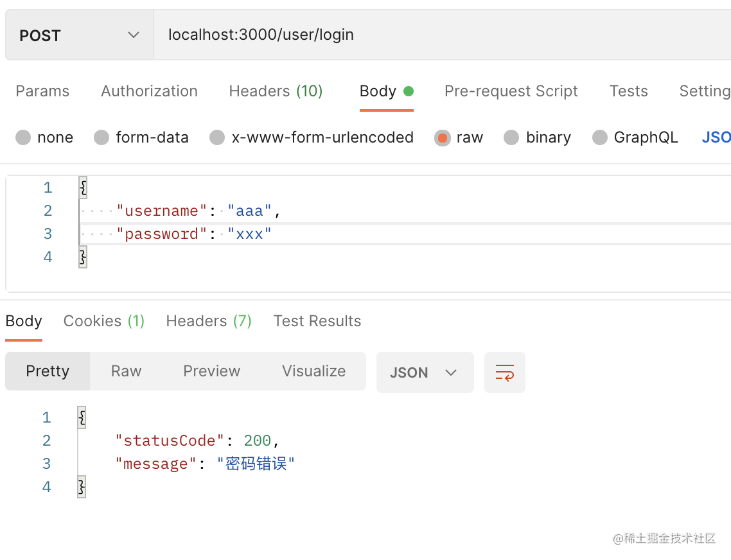Open the POST method dropdown
The width and height of the screenshot is (731, 560).
point(79,35)
